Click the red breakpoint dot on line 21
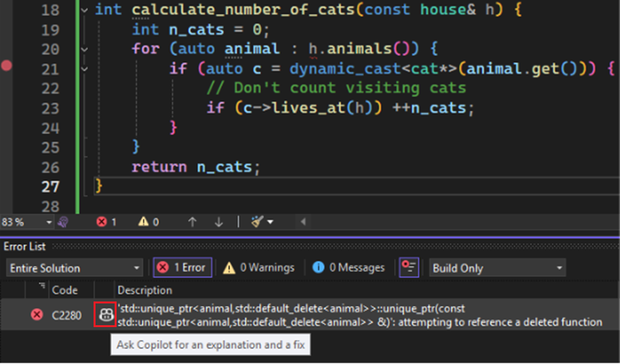This screenshot has height=364, width=620. 7,66
